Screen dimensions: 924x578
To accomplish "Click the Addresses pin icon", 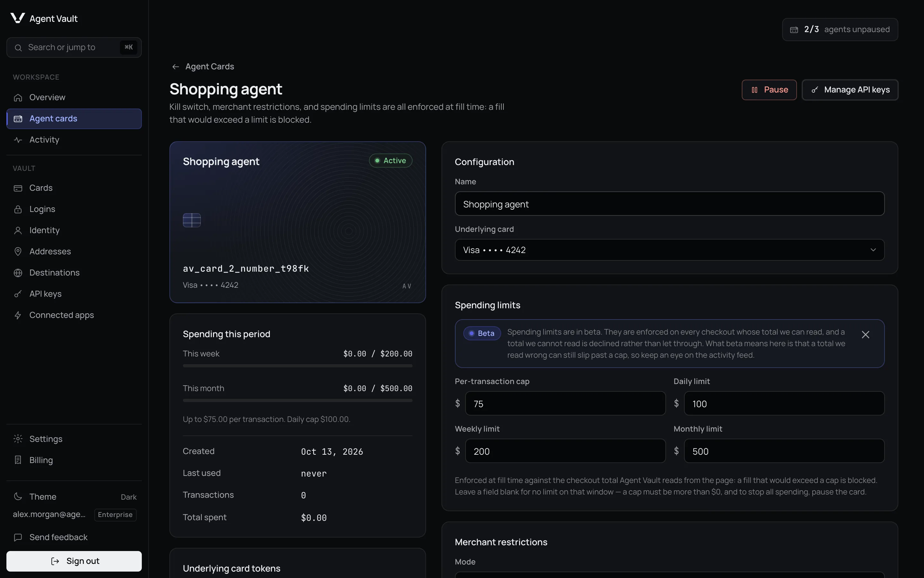I will coord(18,251).
